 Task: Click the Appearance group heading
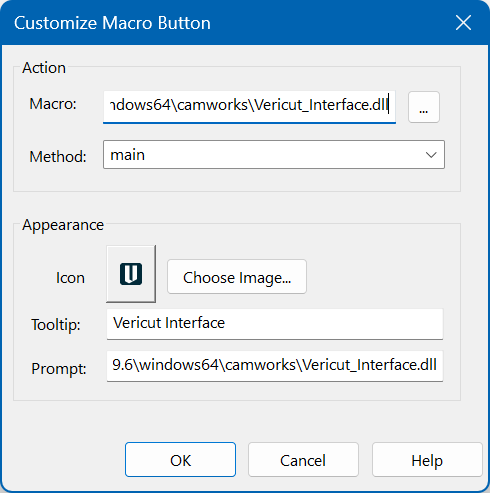click(63, 225)
